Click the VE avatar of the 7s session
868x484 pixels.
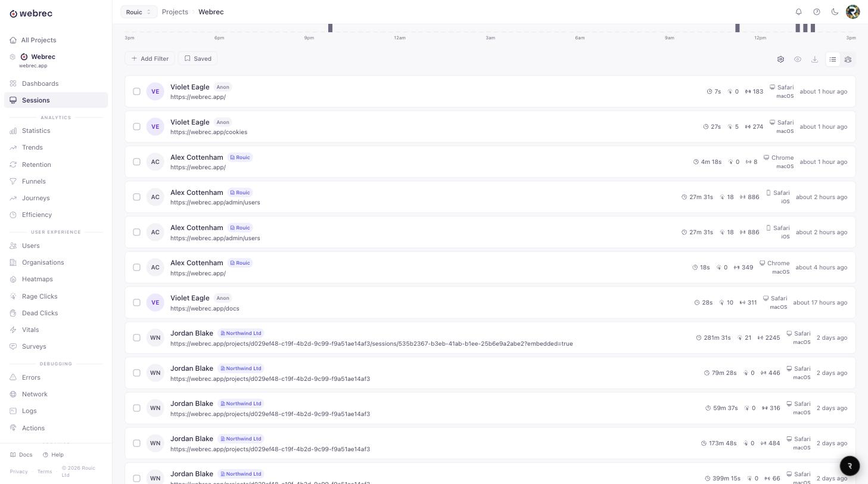point(155,91)
